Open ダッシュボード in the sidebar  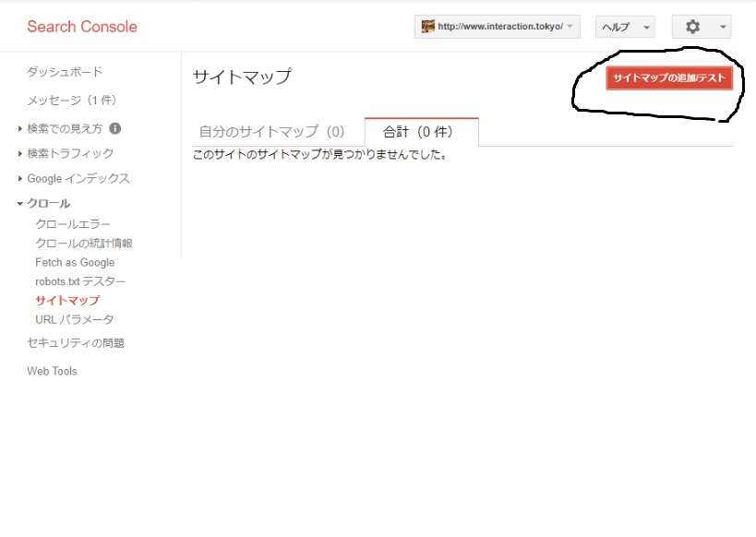tap(65, 72)
